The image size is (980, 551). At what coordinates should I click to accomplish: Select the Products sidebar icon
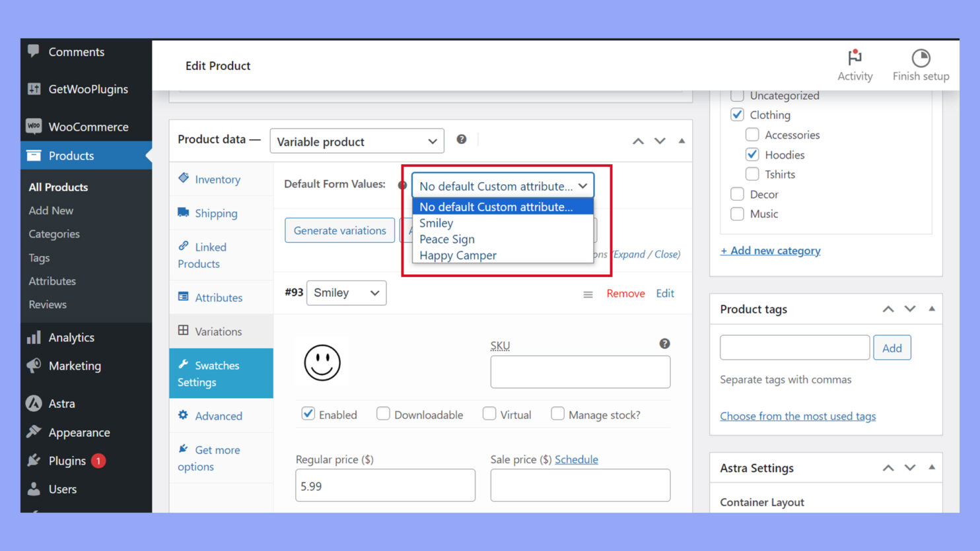[x=34, y=155]
